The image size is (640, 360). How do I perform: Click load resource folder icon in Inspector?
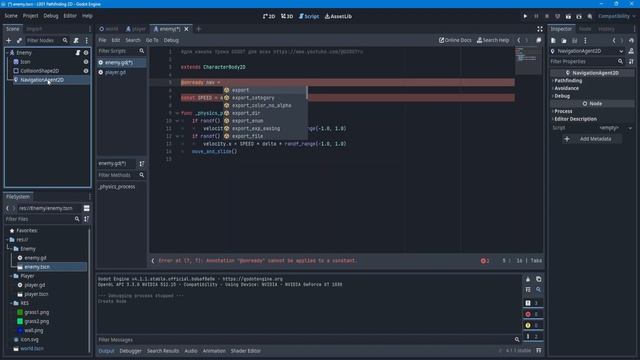pos(564,40)
